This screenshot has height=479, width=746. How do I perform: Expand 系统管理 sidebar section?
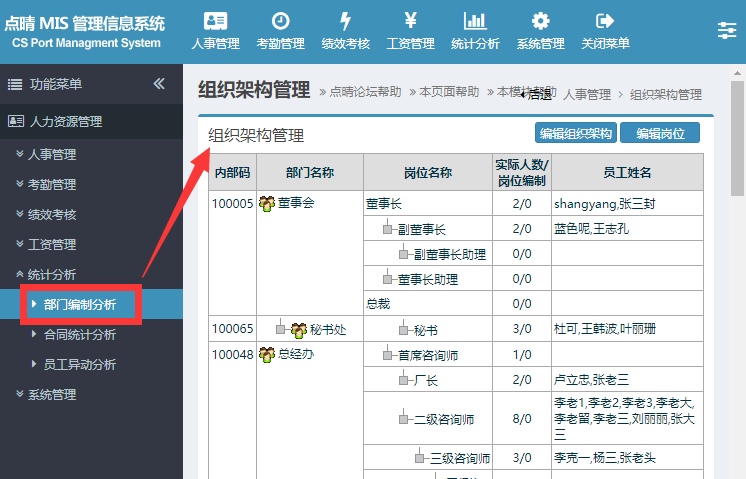pyautogui.click(x=51, y=395)
